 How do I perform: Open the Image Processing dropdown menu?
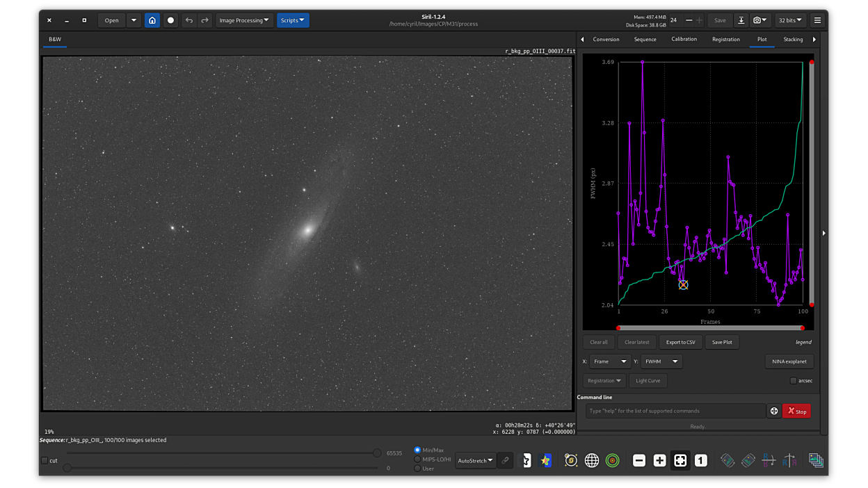(x=243, y=20)
